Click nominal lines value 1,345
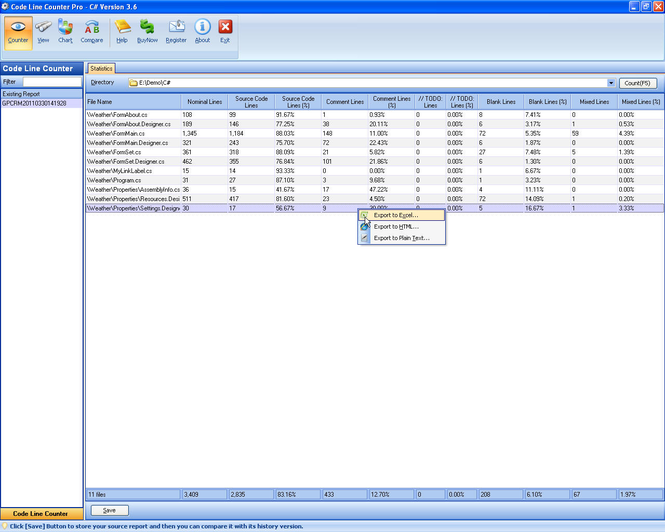 click(190, 133)
